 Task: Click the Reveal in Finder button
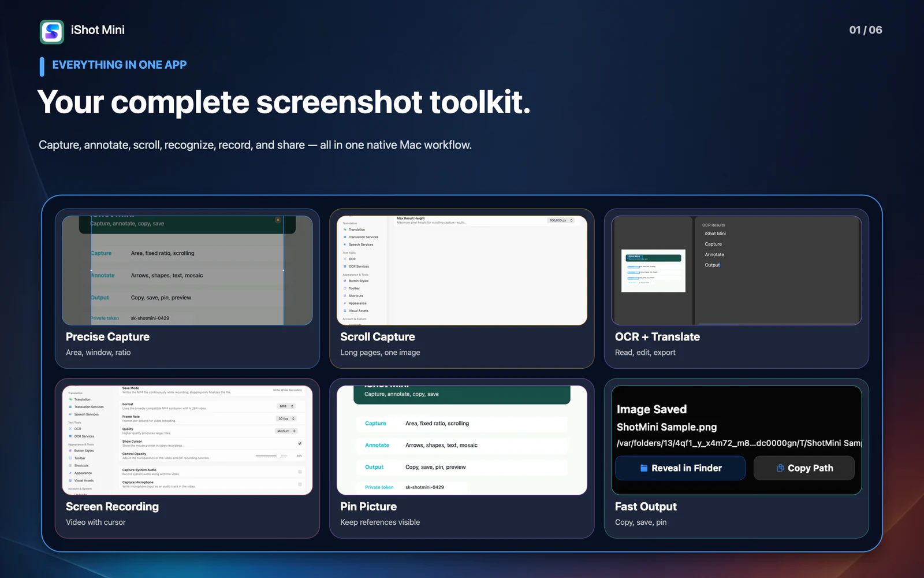click(680, 468)
